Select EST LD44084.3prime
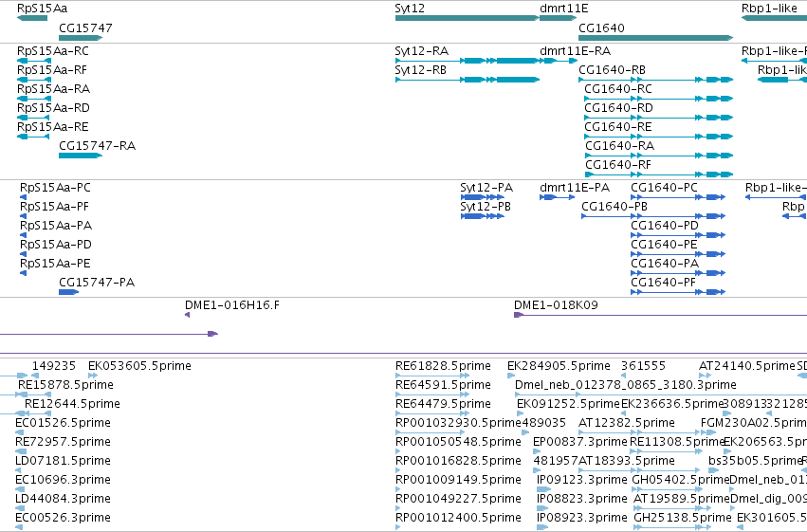The width and height of the screenshot is (807, 532). pyautogui.click(x=20, y=508)
